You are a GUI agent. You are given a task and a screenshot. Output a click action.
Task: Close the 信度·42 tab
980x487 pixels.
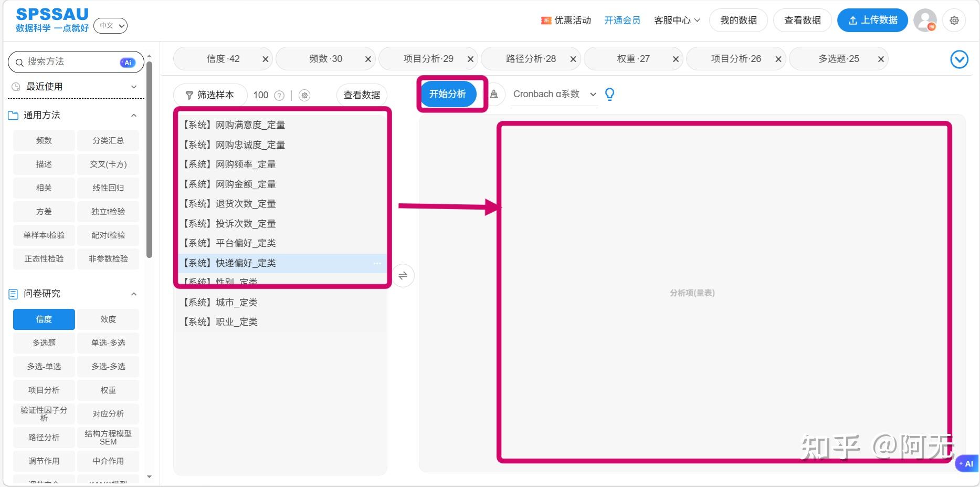pos(266,59)
